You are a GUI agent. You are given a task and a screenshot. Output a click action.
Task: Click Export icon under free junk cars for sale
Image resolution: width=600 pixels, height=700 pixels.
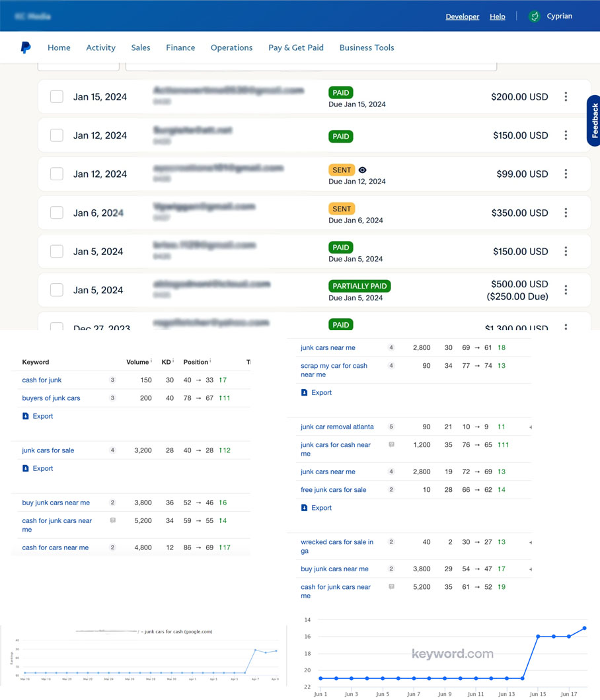(x=305, y=508)
